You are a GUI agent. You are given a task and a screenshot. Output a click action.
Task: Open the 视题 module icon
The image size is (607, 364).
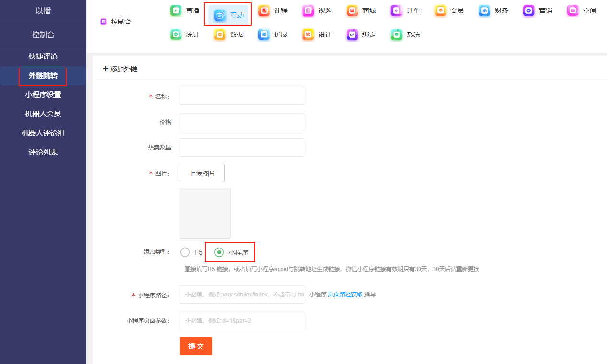pos(308,11)
